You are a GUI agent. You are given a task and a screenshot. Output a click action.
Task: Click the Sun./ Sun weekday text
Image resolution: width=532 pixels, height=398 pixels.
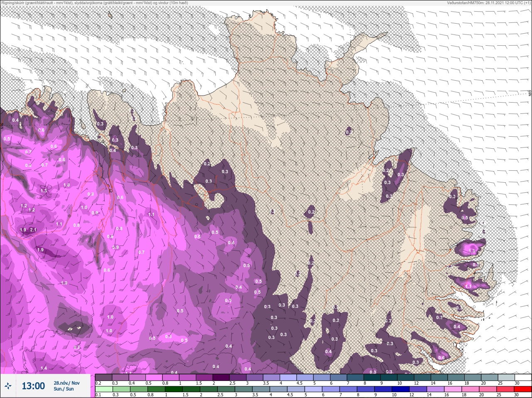point(64,389)
